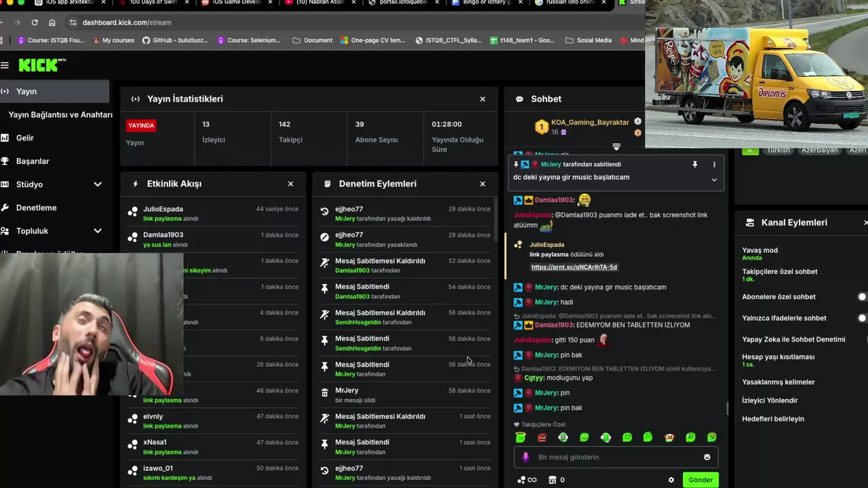Open Yayın in the sidebar

pyautogui.click(x=54, y=91)
